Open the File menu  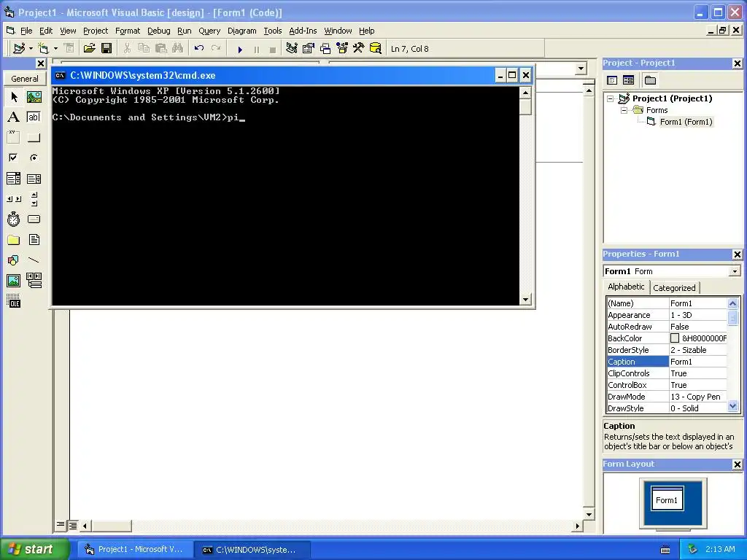(x=26, y=31)
